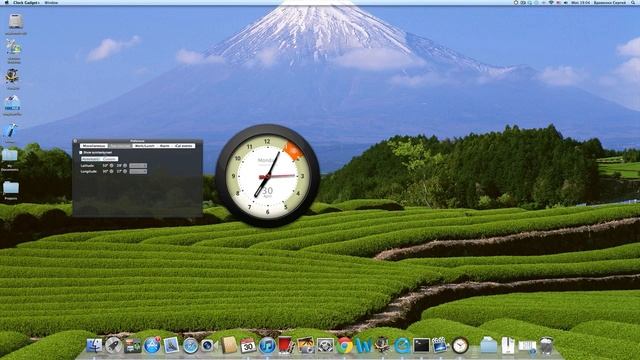640x360 pixels.
Task: Adjust the Latitude minutes stepper
Action: (x=125, y=166)
